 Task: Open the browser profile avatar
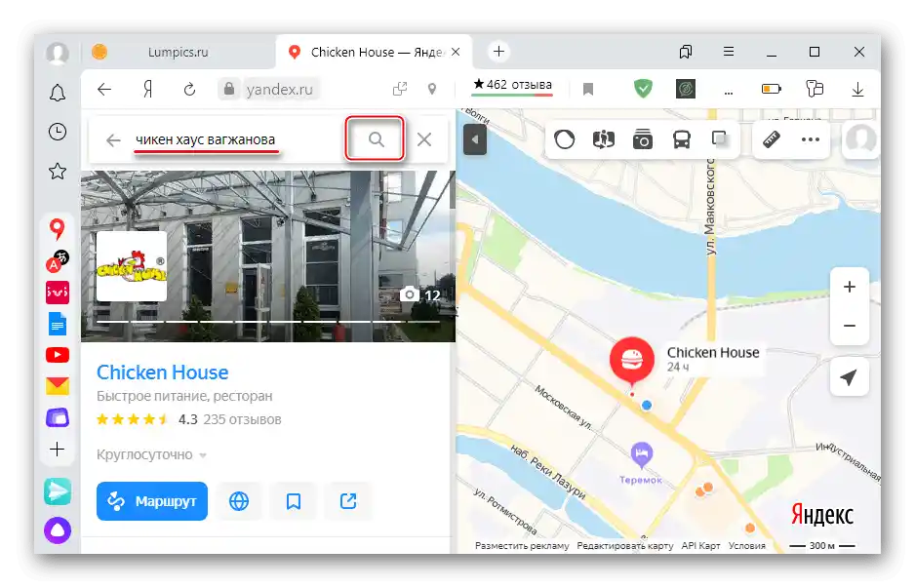click(x=58, y=53)
